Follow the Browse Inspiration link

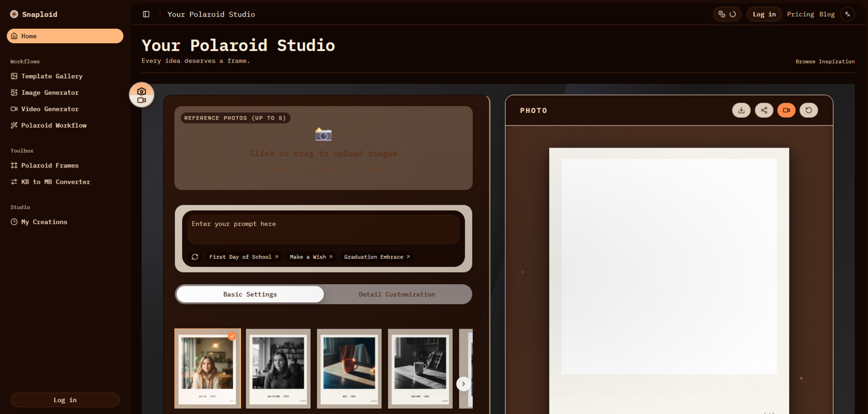click(825, 61)
